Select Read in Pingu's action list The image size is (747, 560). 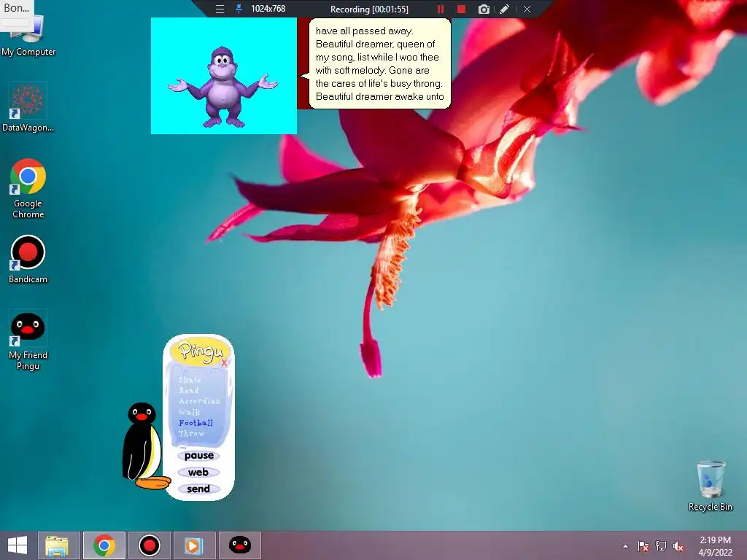pyautogui.click(x=189, y=390)
